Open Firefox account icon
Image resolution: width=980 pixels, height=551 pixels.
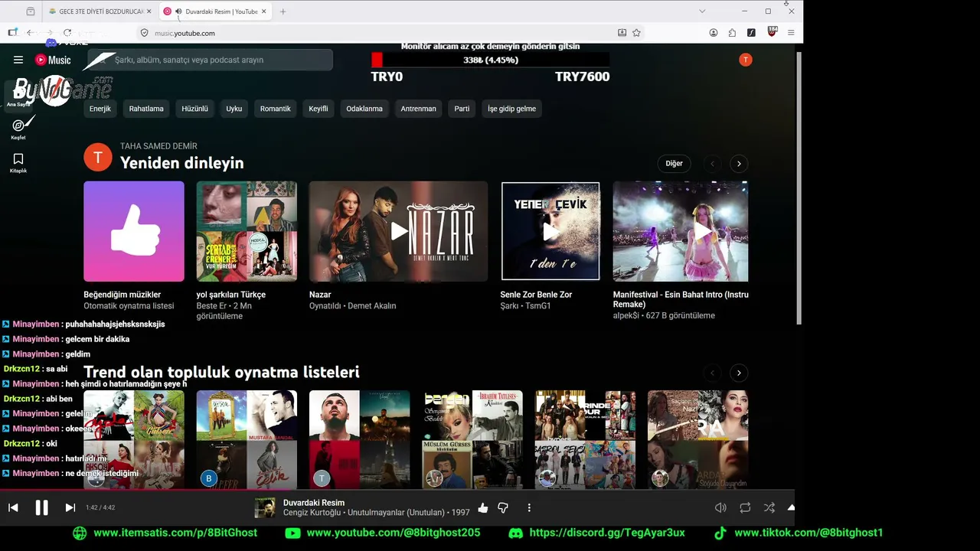point(714,33)
